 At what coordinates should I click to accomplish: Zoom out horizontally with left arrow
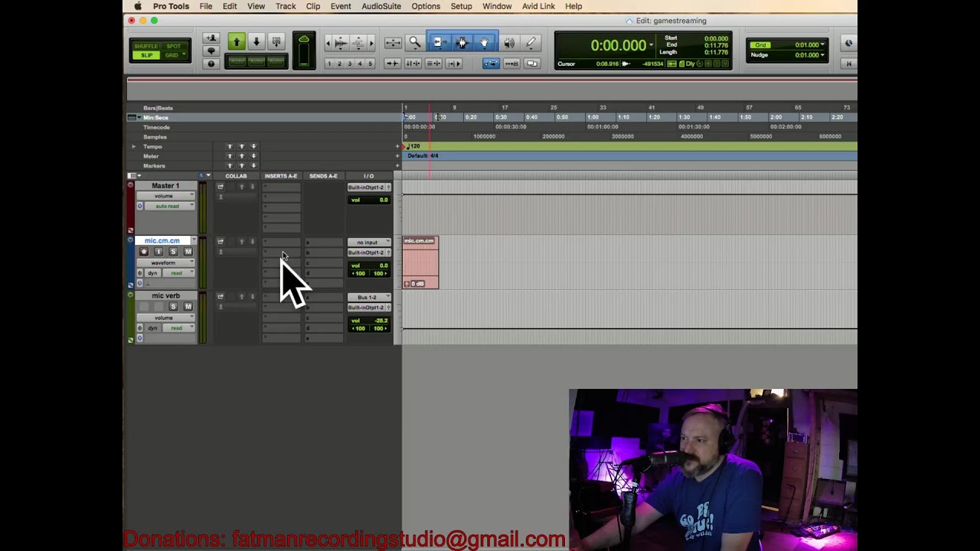tap(328, 43)
